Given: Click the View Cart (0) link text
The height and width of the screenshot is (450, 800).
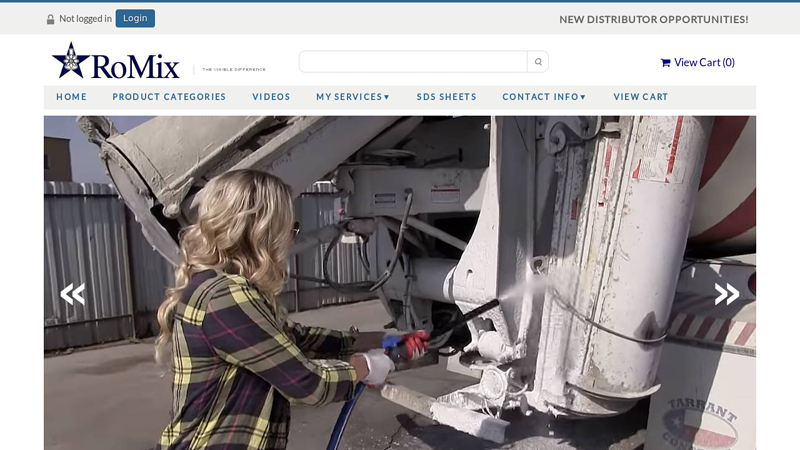Looking at the screenshot, I should pyautogui.click(x=704, y=62).
